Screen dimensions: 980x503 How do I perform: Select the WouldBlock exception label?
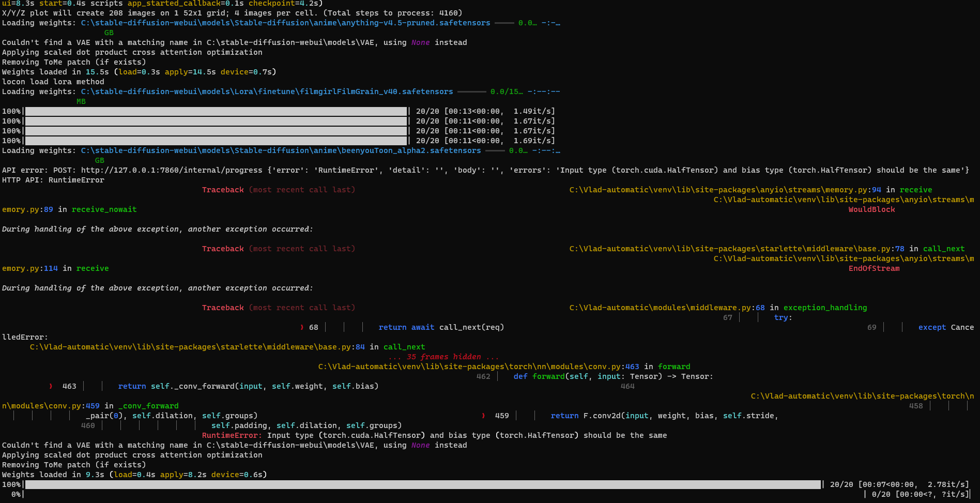coord(871,209)
